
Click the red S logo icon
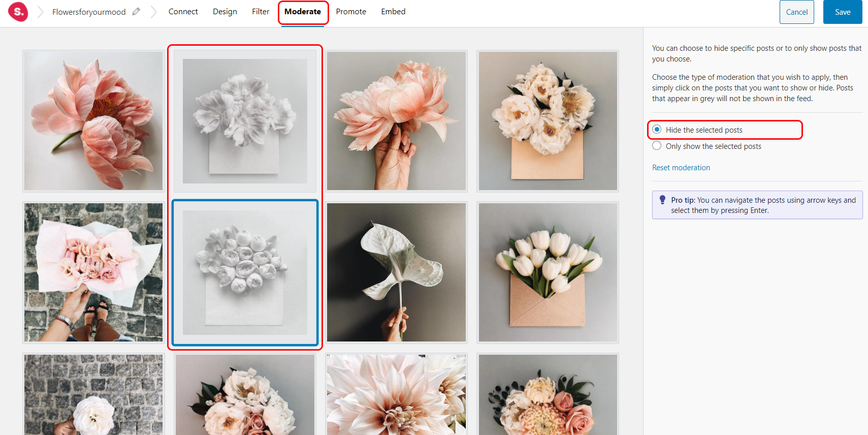coord(18,11)
